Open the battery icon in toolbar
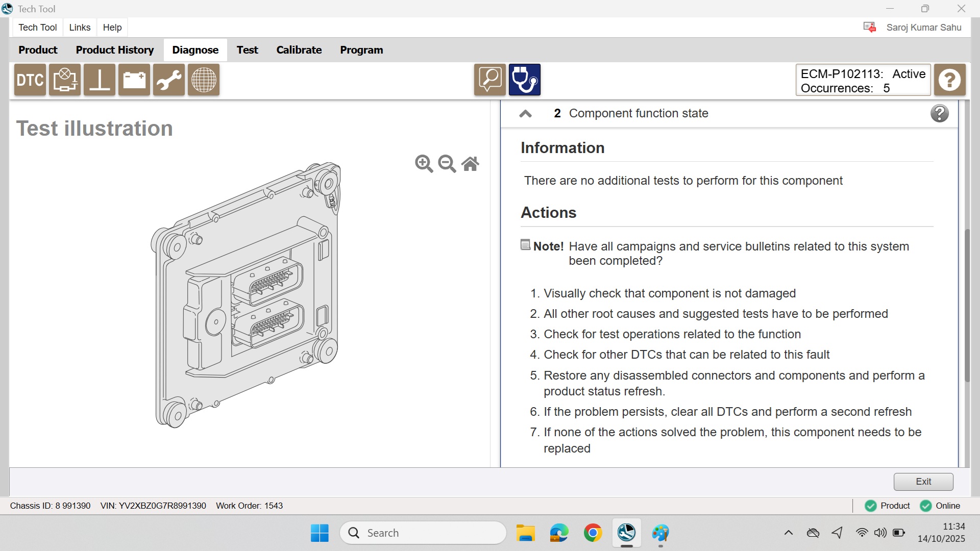The width and height of the screenshot is (980, 551). (134, 80)
